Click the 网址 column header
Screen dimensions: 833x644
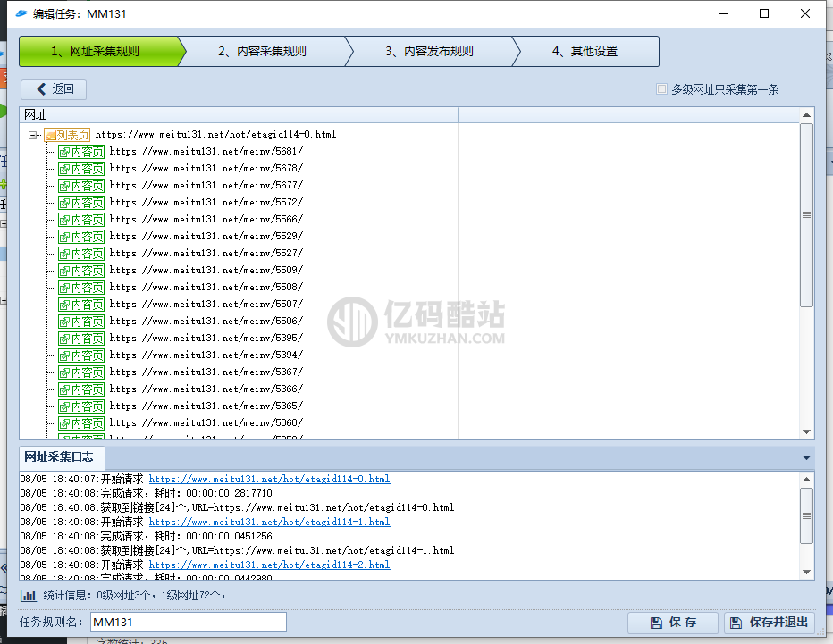click(239, 114)
